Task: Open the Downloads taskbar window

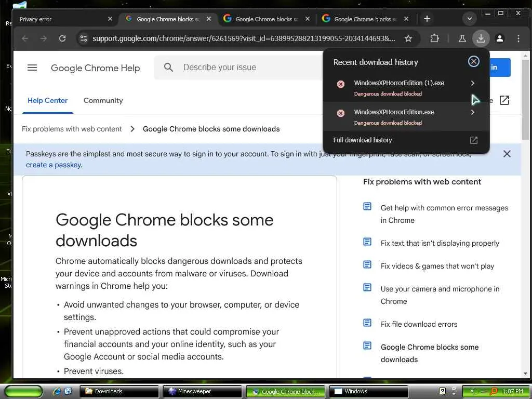Action: coord(119,391)
